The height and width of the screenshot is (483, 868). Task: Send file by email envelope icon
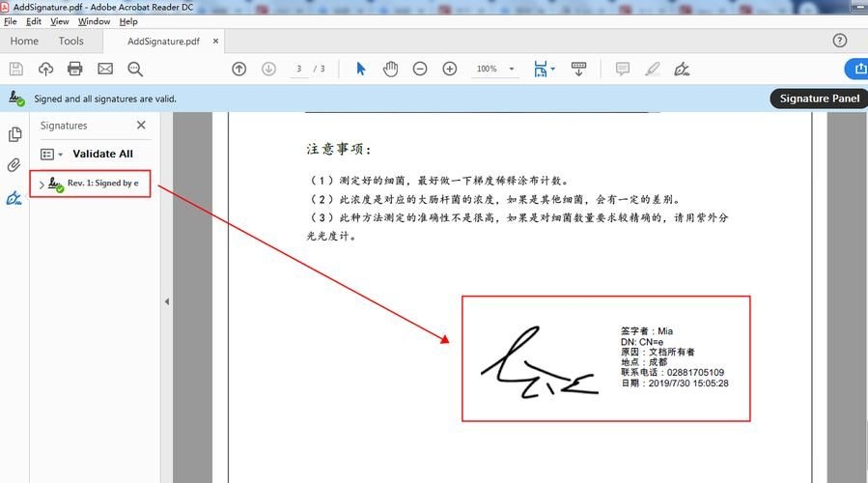tap(105, 69)
